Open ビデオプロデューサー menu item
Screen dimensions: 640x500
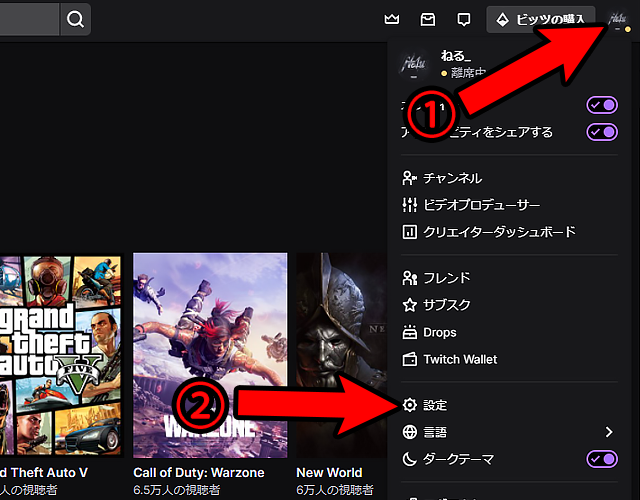tap(509, 205)
